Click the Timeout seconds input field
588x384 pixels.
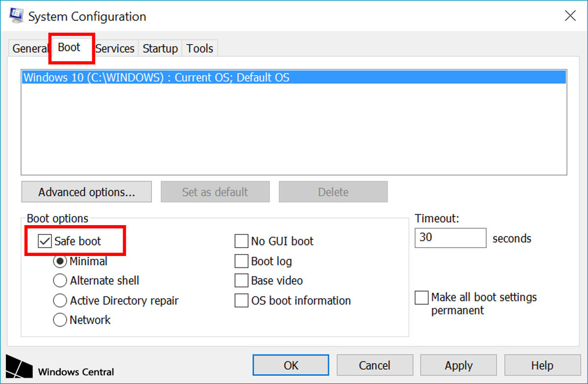[x=450, y=238]
